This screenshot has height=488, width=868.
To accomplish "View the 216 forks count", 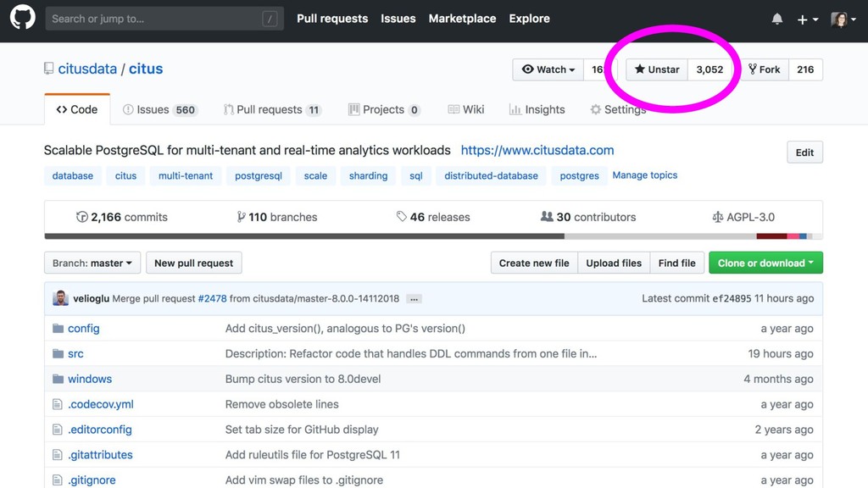I will (x=805, y=69).
